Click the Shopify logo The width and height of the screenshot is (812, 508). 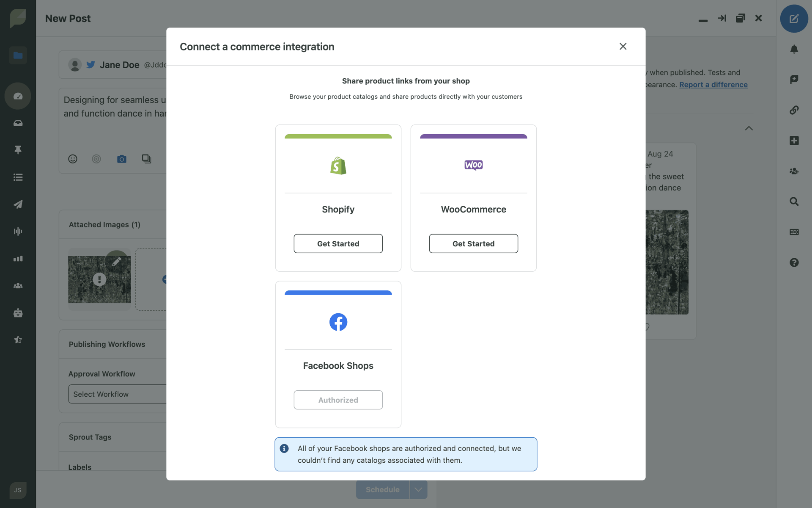[338, 166]
